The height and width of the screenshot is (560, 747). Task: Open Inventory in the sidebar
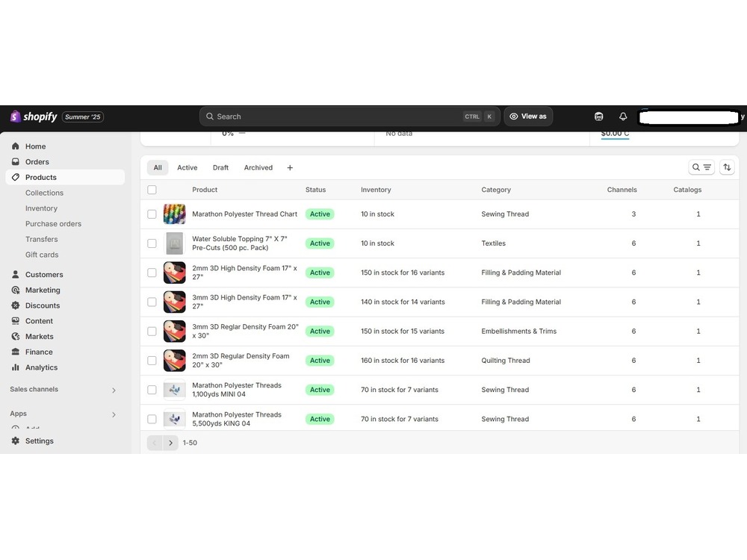click(x=41, y=208)
